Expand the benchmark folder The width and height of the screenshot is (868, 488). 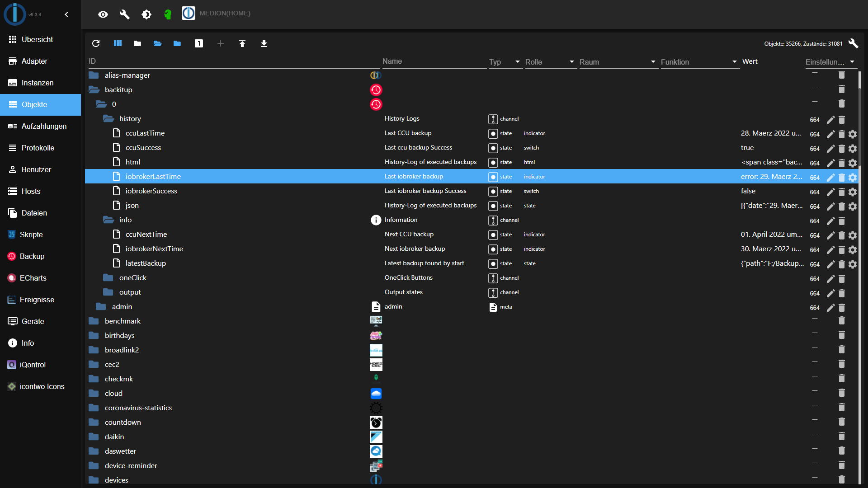click(x=94, y=321)
